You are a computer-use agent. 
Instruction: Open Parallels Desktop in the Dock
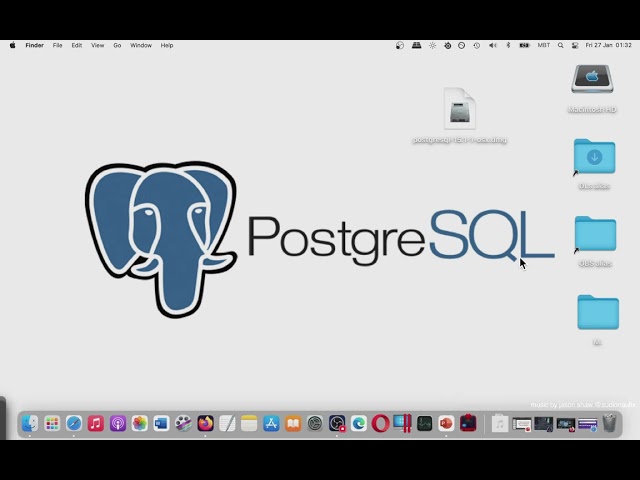402,423
